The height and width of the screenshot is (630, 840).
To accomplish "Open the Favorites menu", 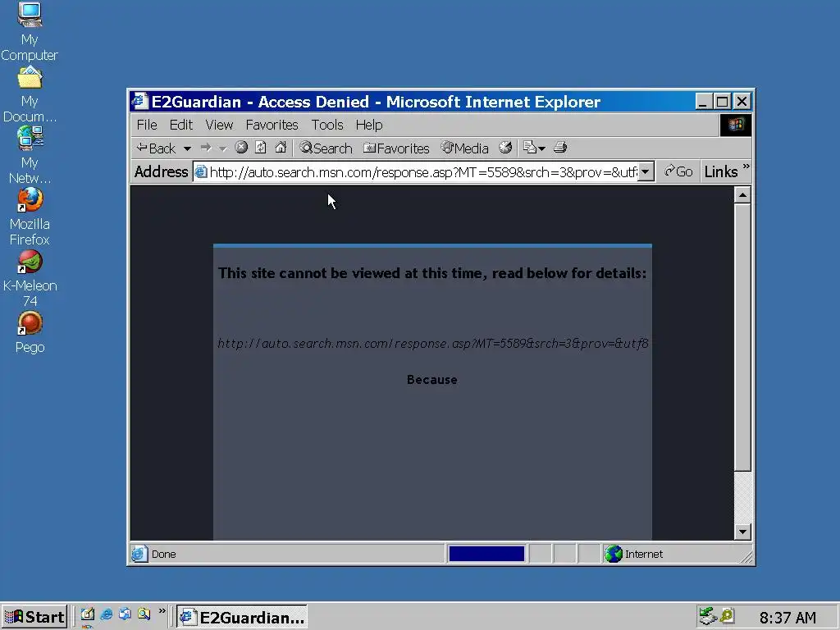I will click(272, 125).
